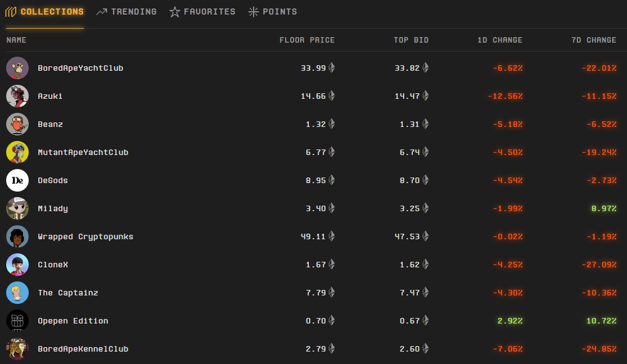Viewport: 627px width, 364px height.
Task: Open the CloneX collection name
Action: pos(52,265)
